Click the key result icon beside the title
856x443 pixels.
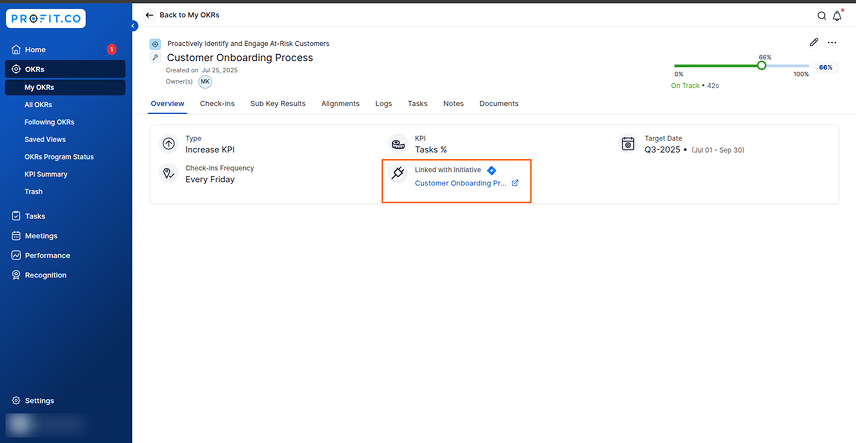tap(155, 58)
